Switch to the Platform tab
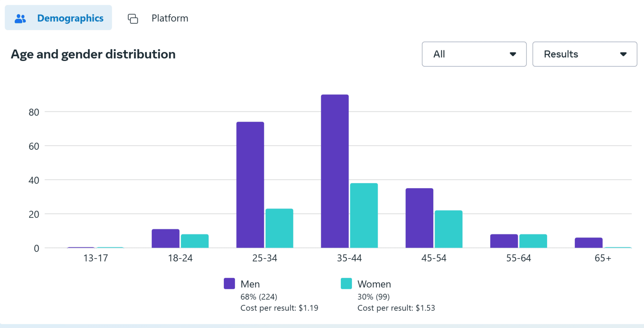The image size is (644, 328). point(169,18)
